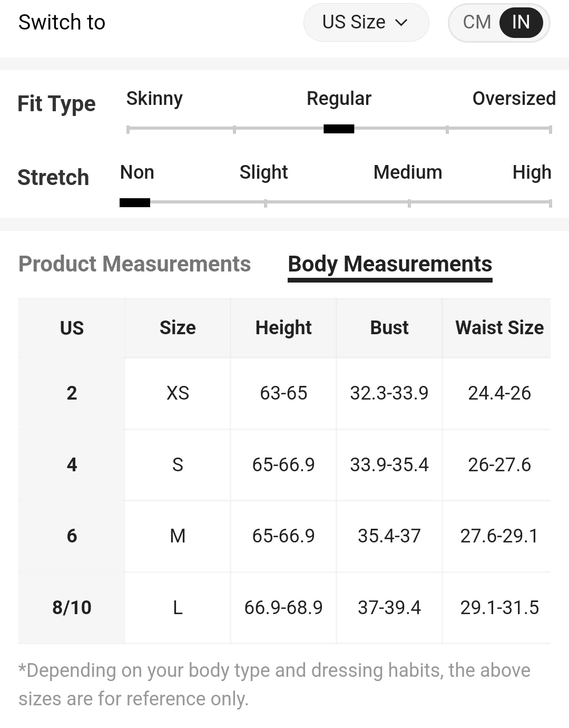Click the Skinny fit label
Viewport: 569px width, 728px height.
(154, 99)
